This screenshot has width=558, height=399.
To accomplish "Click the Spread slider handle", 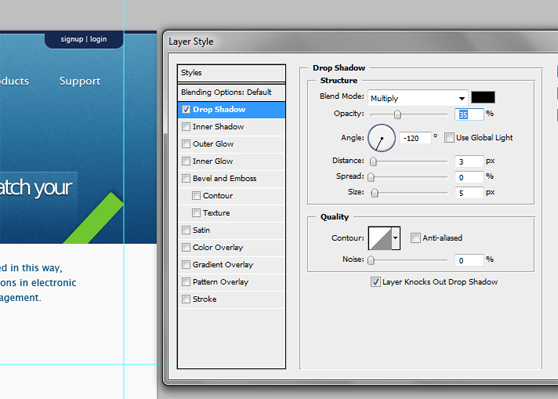I will tap(371, 177).
